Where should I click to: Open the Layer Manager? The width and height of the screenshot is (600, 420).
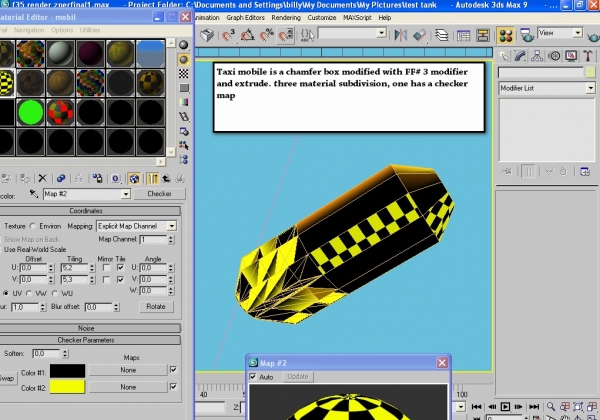[x=442, y=35]
